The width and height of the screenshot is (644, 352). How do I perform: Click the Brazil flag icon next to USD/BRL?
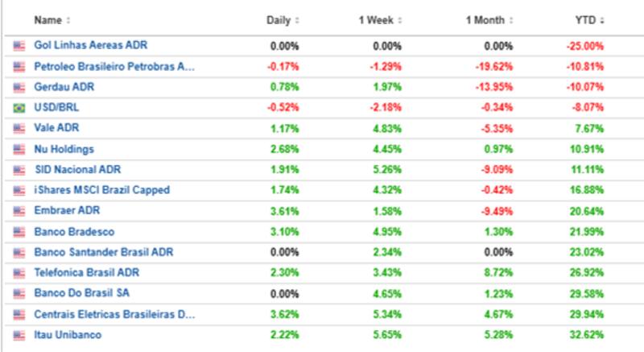19,108
